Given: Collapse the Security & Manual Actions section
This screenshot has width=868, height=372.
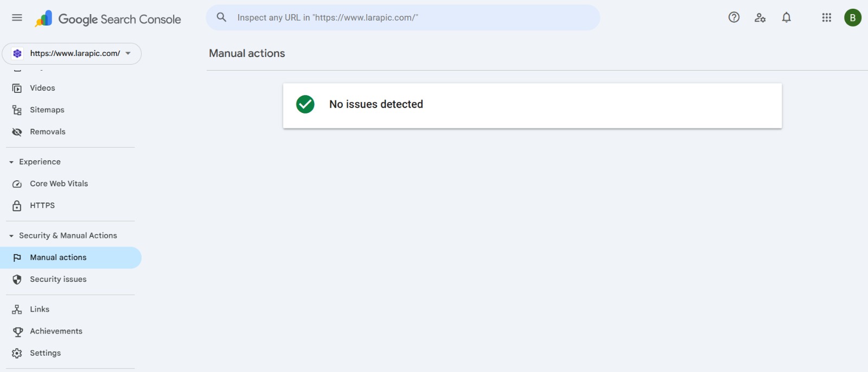Looking at the screenshot, I should [x=11, y=236].
